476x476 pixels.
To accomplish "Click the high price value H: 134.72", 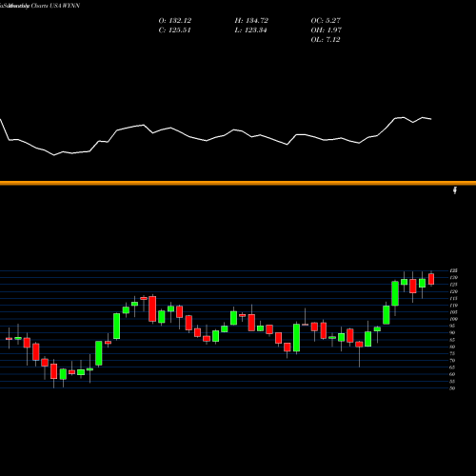I will click(x=251, y=21).
